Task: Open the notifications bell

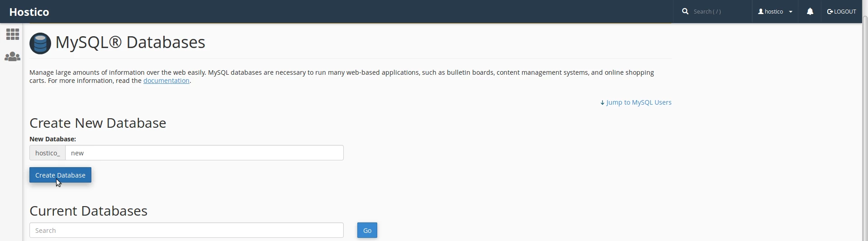Action: pos(810,12)
